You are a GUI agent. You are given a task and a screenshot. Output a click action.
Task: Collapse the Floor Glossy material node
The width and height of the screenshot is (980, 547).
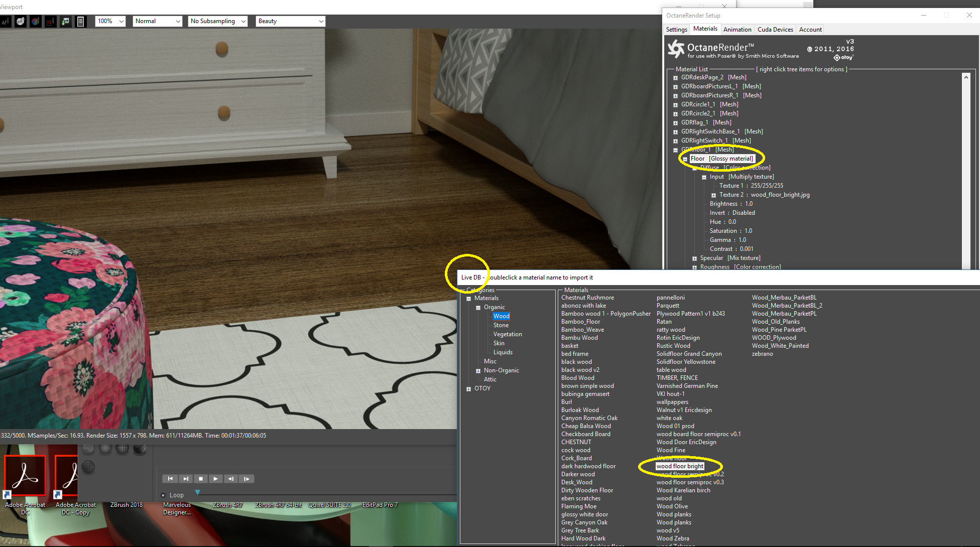click(685, 159)
